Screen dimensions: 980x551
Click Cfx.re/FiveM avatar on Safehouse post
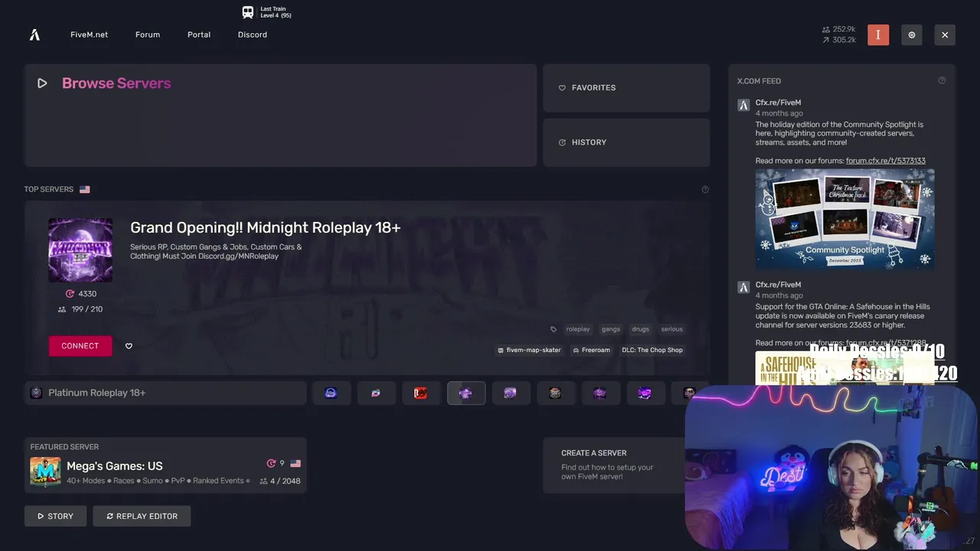(x=743, y=287)
